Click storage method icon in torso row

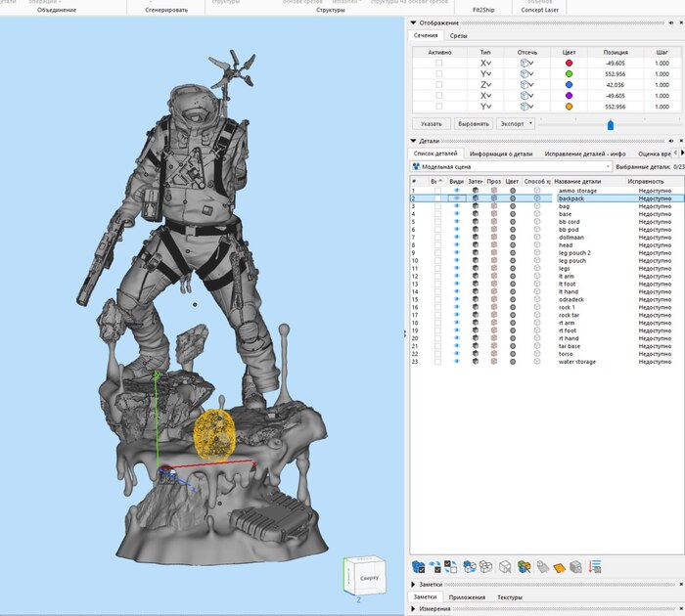tap(537, 354)
